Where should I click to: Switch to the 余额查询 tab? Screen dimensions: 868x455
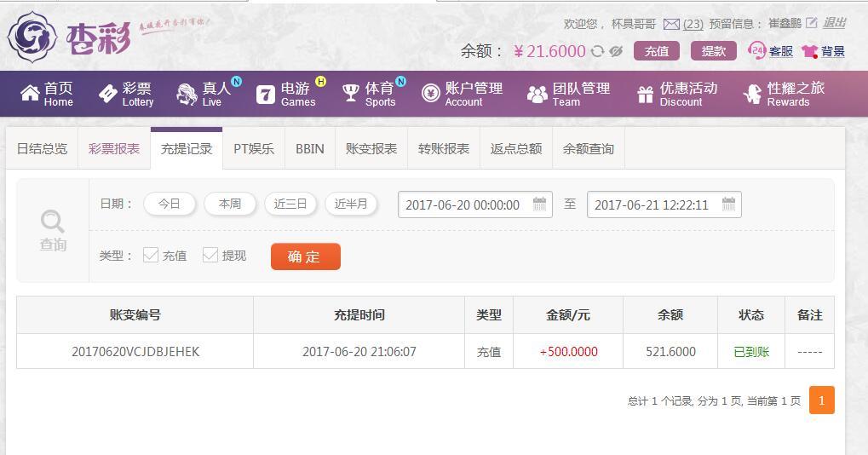point(589,148)
